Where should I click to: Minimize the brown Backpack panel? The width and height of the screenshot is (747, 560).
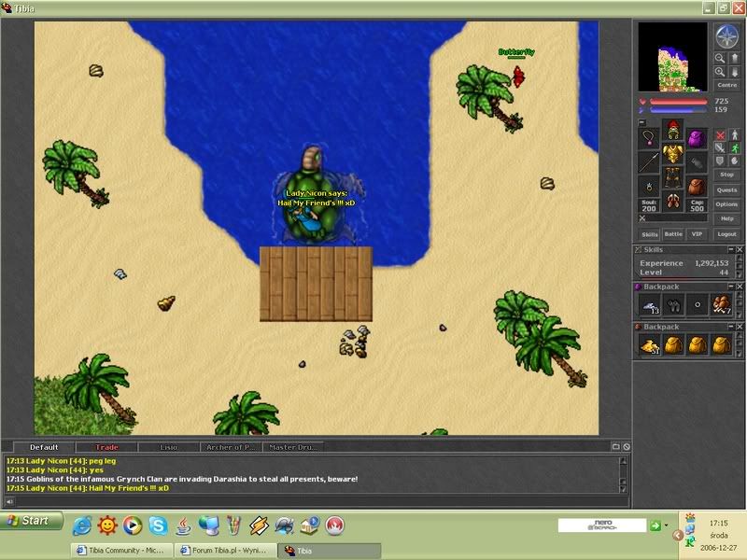pos(731,327)
